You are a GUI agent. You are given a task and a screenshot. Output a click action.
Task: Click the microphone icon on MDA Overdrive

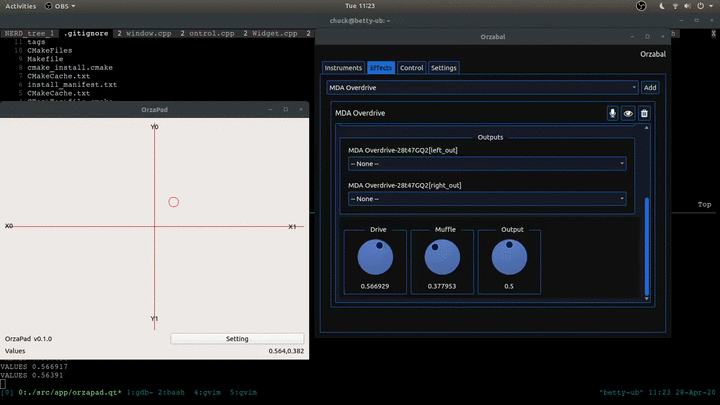pos(612,113)
